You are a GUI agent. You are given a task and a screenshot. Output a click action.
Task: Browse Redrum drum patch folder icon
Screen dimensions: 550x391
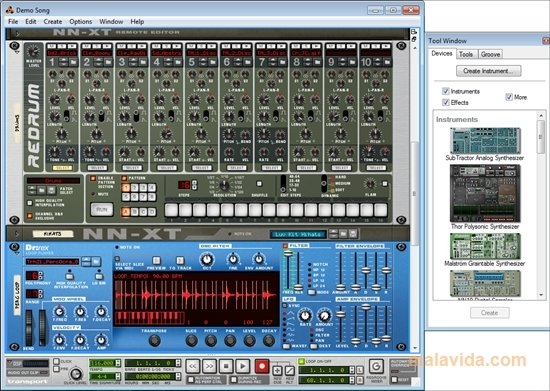pyautogui.click(x=42, y=190)
